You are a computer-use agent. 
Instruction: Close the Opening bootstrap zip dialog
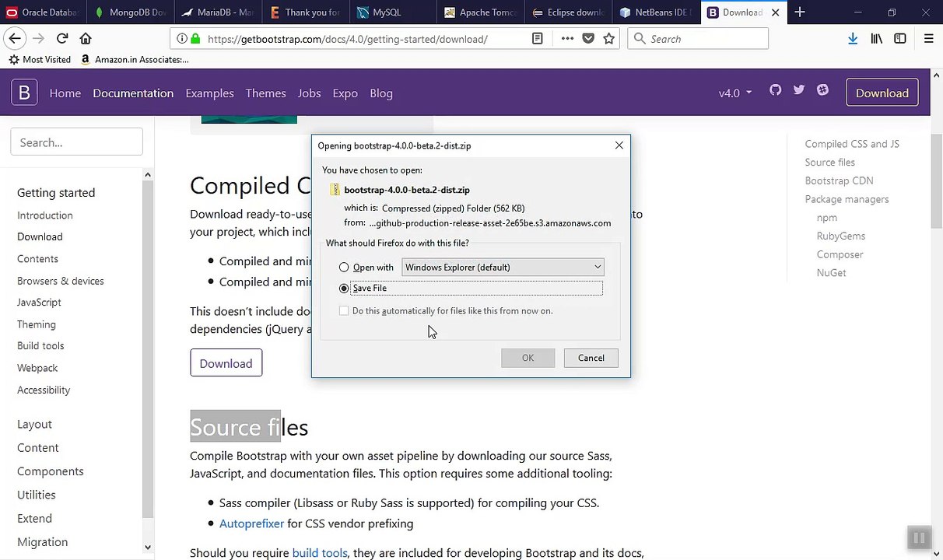[619, 145]
